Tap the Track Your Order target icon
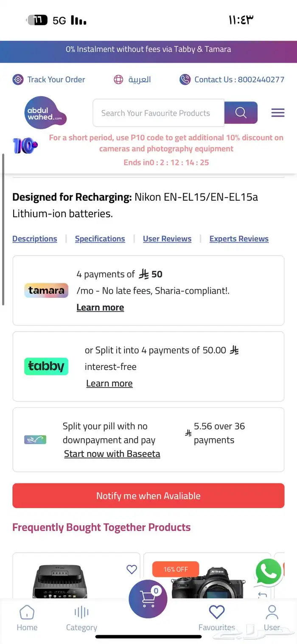Image resolution: width=297 pixels, height=644 pixels. pyautogui.click(x=18, y=80)
